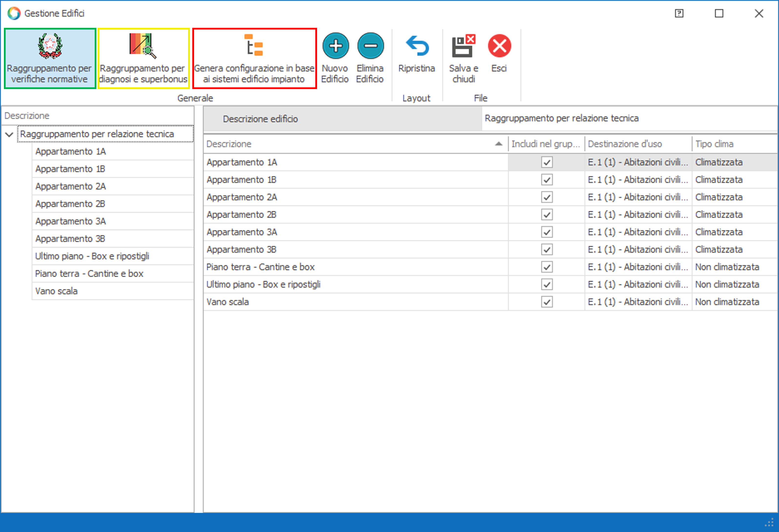This screenshot has width=779, height=532.
Task: Select Ultimo piano - Box e ripostigli tree entry
Action: pos(93,256)
